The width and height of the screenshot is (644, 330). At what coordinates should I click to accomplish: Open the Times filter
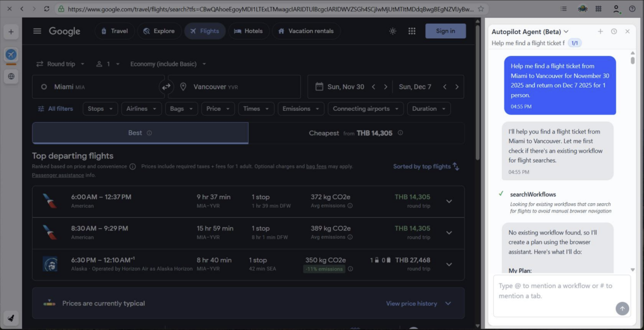256,109
